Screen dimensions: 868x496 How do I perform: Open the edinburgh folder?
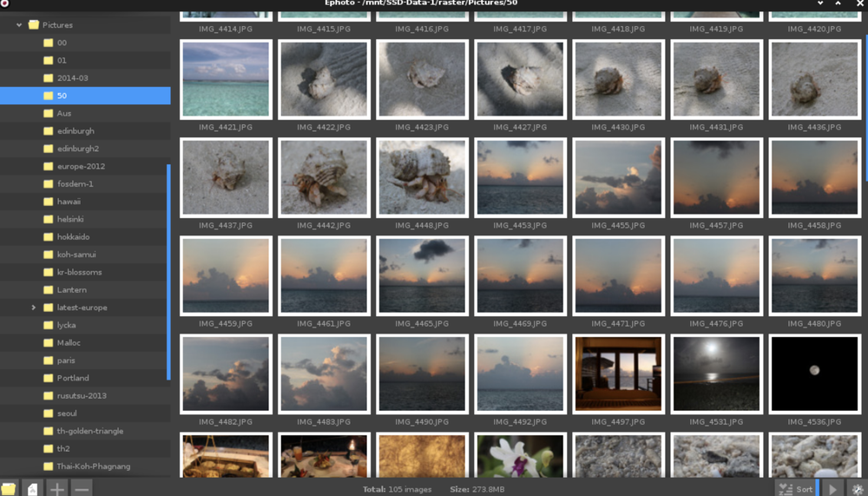(x=85, y=131)
